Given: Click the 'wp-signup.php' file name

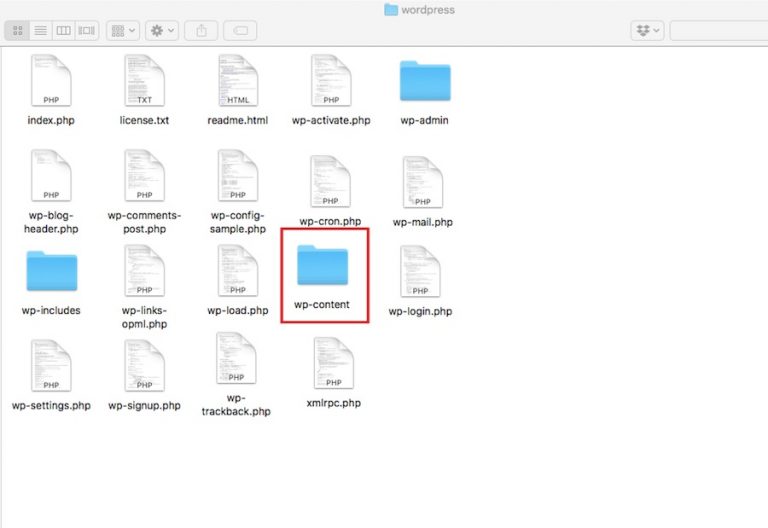Looking at the screenshot, I should [x=144, y=406].
